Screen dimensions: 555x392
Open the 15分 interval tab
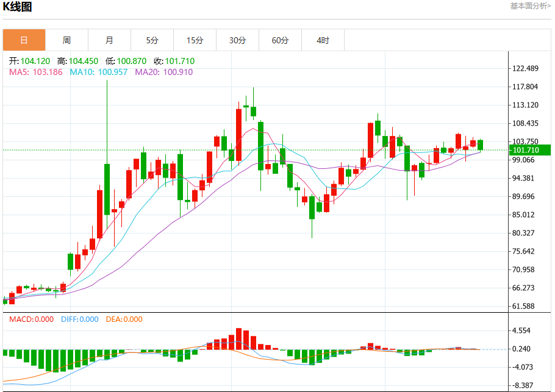pos(195,40)
